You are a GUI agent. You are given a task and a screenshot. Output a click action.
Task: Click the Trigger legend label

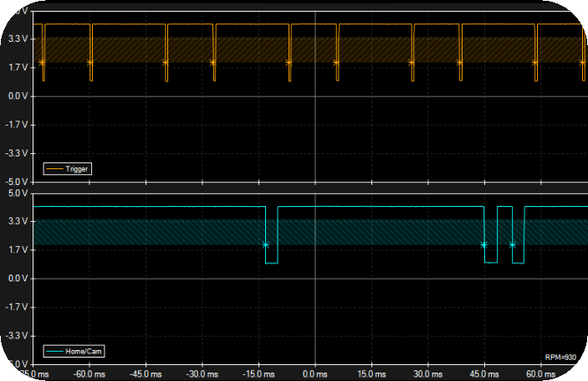point(77,169)
